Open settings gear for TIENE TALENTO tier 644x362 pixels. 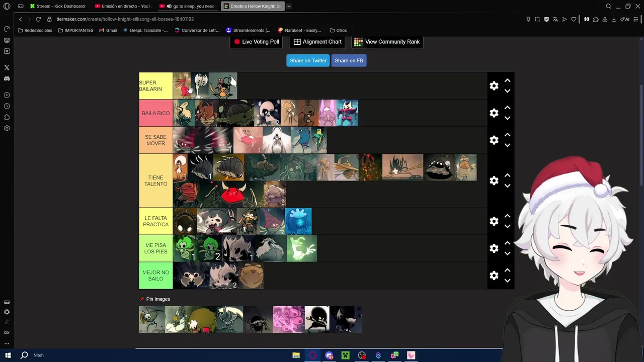pos(494,180)
